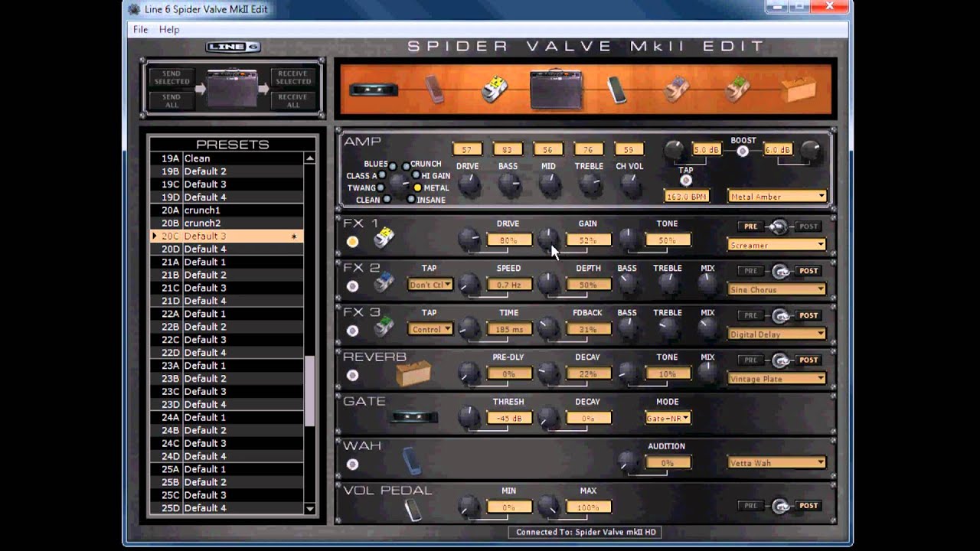Select the Metal amp model LED
Image resolution: width=980 pixels, height=551 pixels.
point(417,187)
